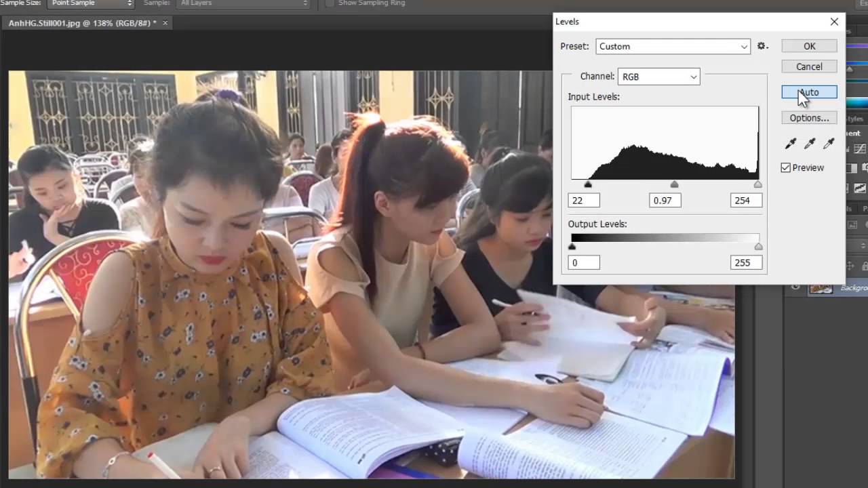868x488 pixels.
Task: Uncheck the Preview checkbox
Action: (786, 167)
